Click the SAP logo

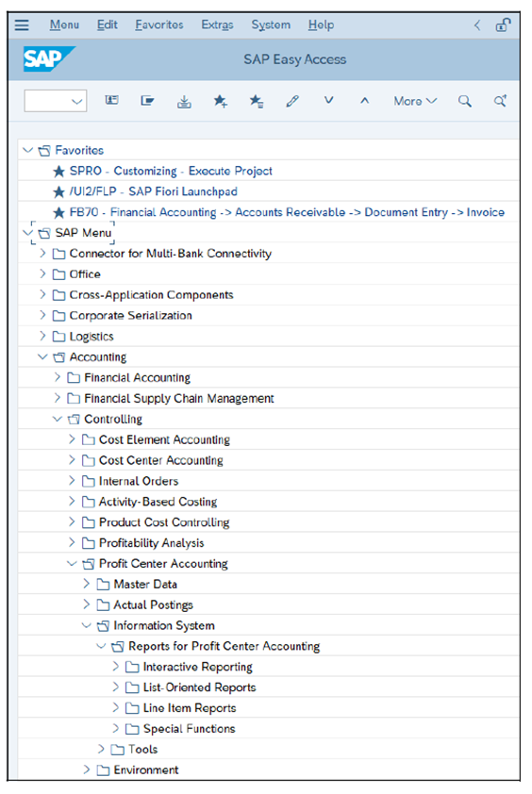[x=49, y=58]
